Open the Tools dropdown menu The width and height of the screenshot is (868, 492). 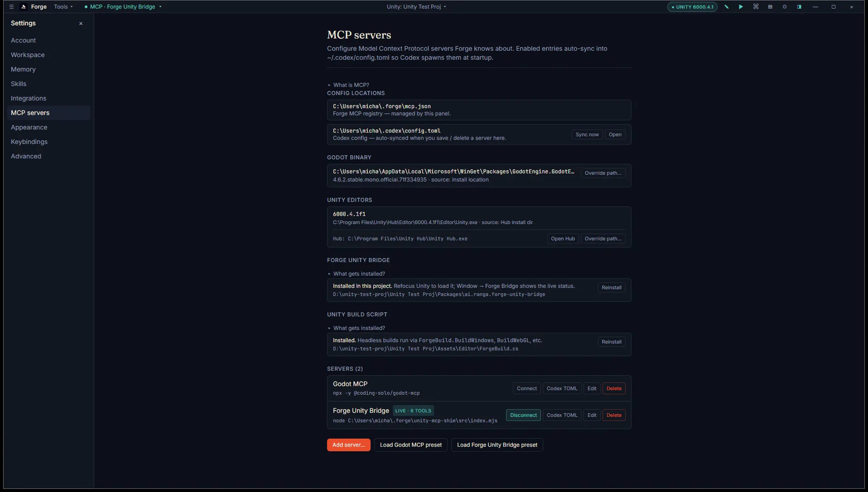coord(63,7)
